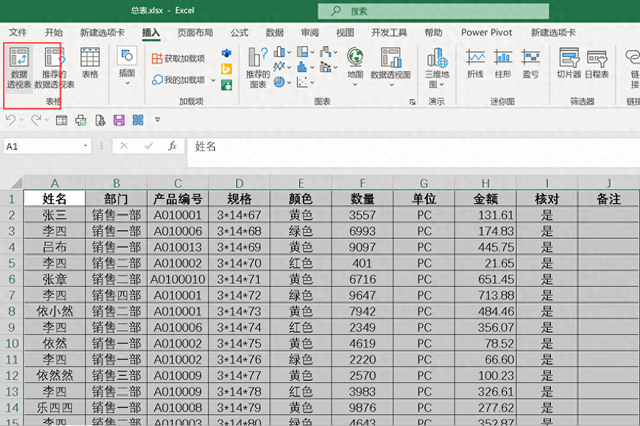Image resolution: width=640 pixels, height=426 pixels.
Task: Insert a hierarchy treemap chart
Action: (x=302, y=52)
